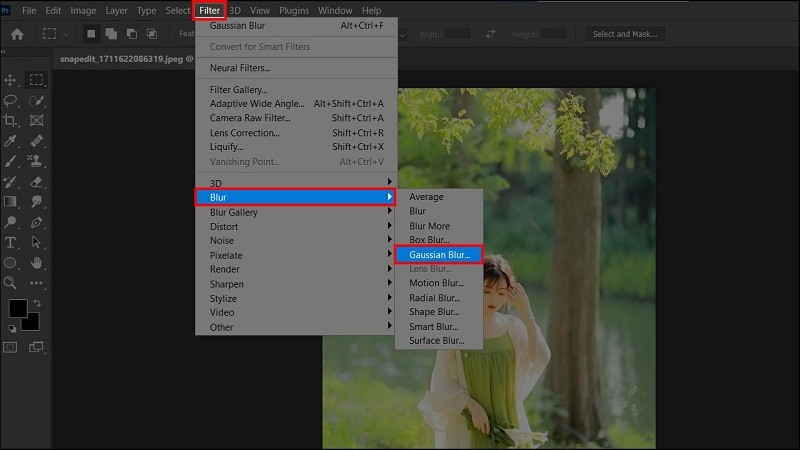Screen dimensions: 800x450
Task: Open the Layer menu
Action: 116,10
